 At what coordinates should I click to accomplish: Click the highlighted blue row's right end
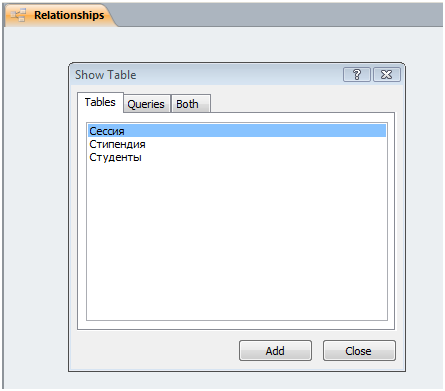click(367, 131)
